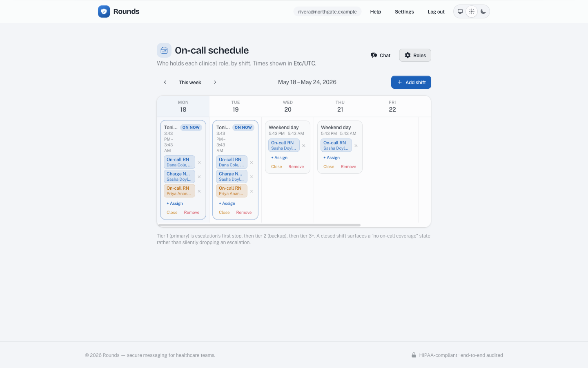Click the On-call schedule heading
This screenshot has width=588, height=368.
point(212,50)
